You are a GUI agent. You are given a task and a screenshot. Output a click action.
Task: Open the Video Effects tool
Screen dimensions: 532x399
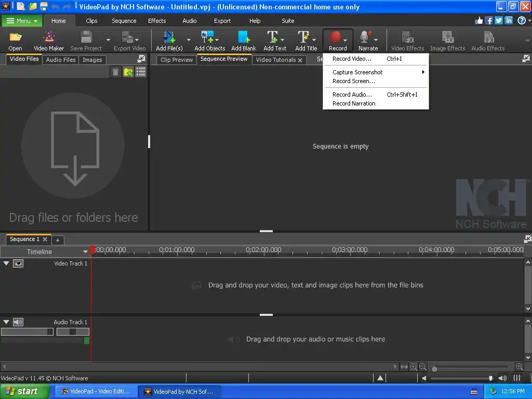coord(407,41)
